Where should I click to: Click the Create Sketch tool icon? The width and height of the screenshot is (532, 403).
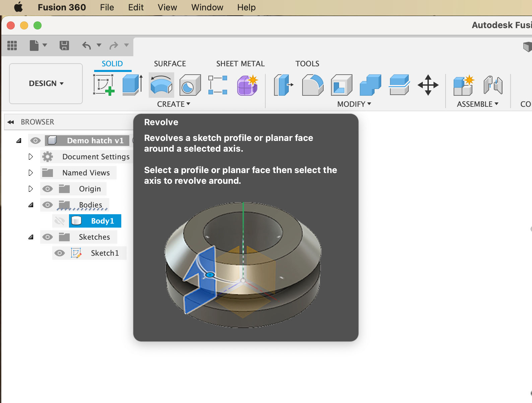tap(104, 85)
